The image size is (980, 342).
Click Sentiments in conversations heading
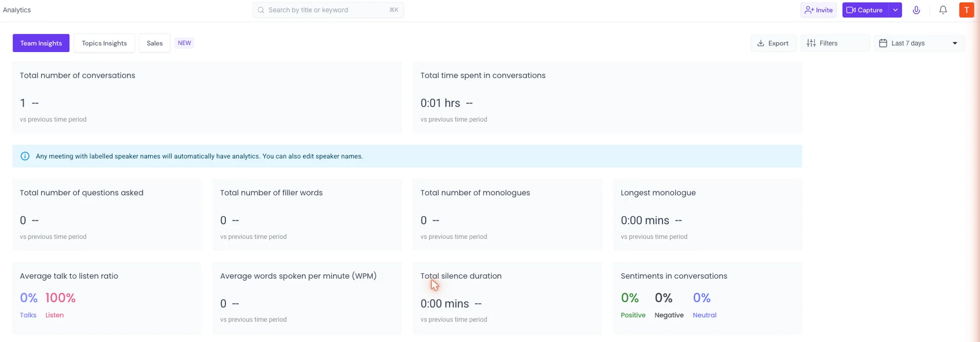(674, 276)
